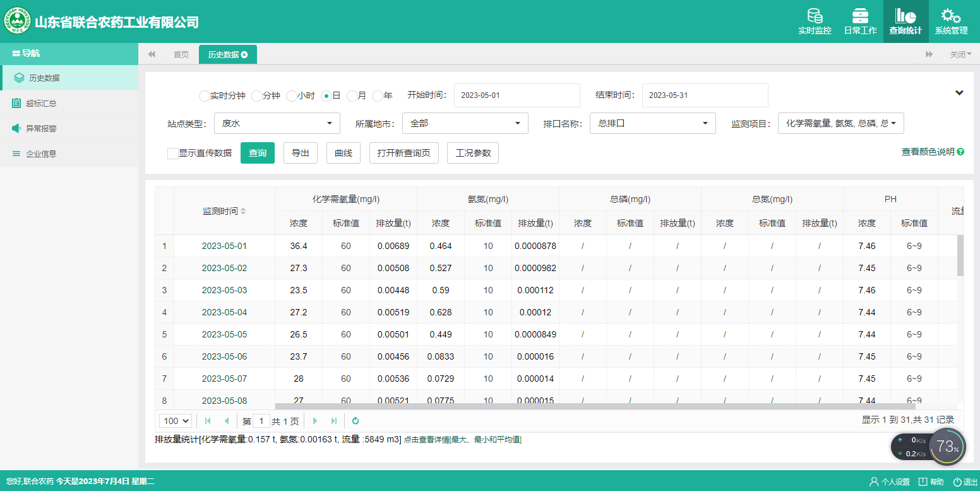Click the 打开新查询页 button
Image resolution: width=980 pixels, height=491 pixels.
(x=403, y=153)
